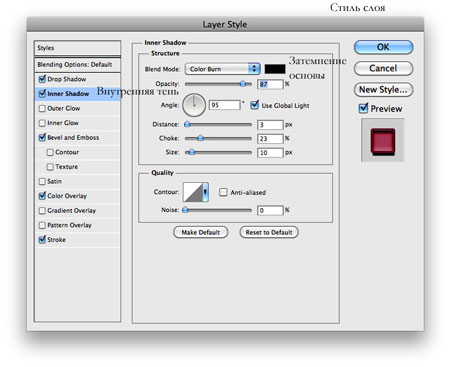Image resolution: width=450 pixels, height=367 pixels.
Task: Click the Noise slider handle
Action: 186,210
